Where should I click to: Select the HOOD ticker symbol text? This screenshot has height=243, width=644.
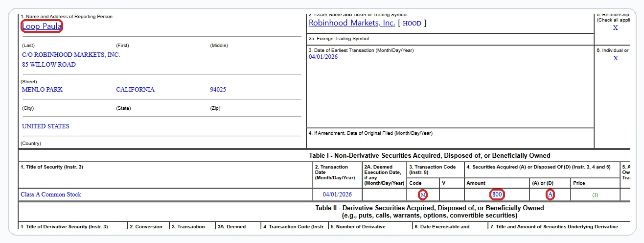412,23
